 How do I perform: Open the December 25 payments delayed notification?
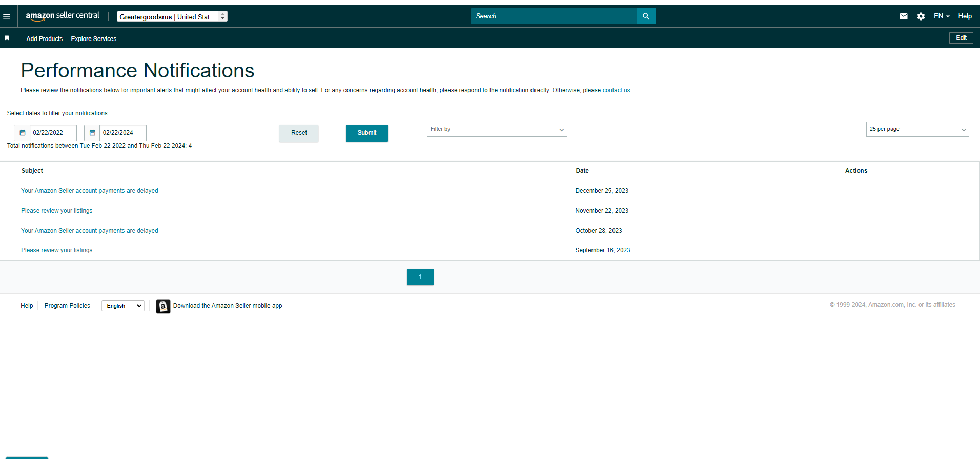(x=90, y=191)
